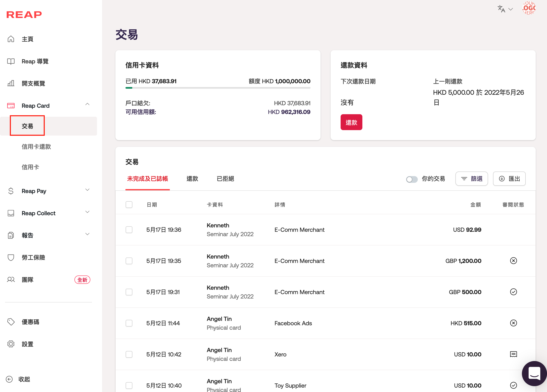
Task: Switch to the 已拒絕 tab
Action: tap(225, 179)
